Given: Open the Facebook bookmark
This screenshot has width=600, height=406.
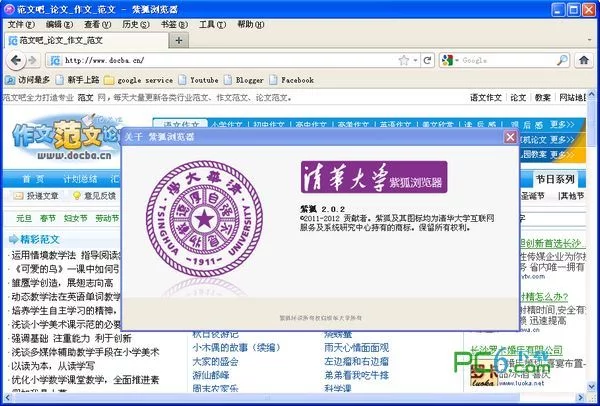Looking at the screenshot, I should tap(292, 80).
